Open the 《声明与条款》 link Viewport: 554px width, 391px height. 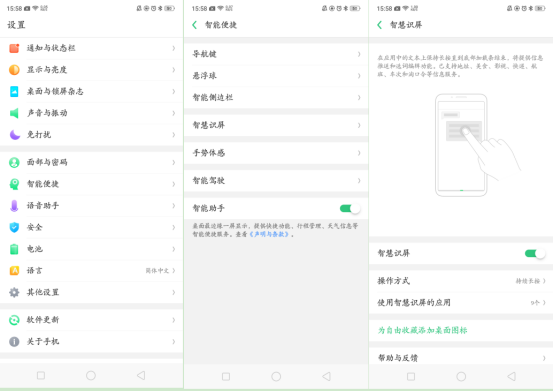pyautogui.click(x=270, y=234)
